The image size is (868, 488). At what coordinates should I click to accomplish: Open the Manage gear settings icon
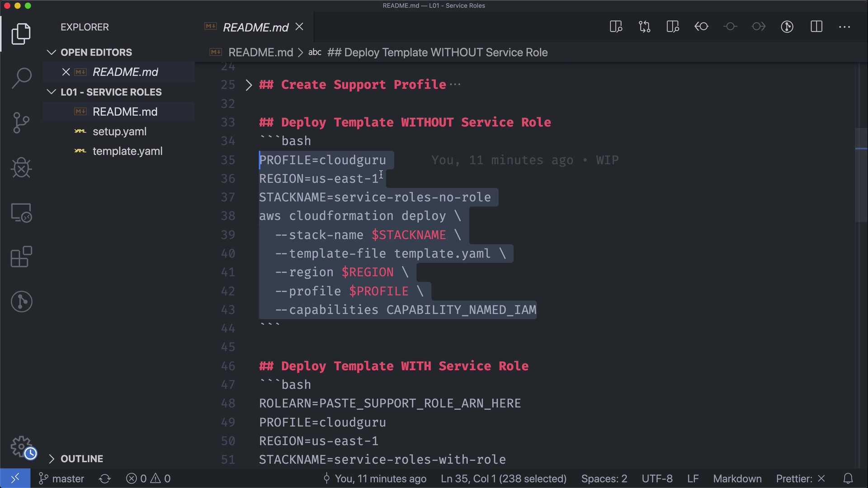coord(21,446)
